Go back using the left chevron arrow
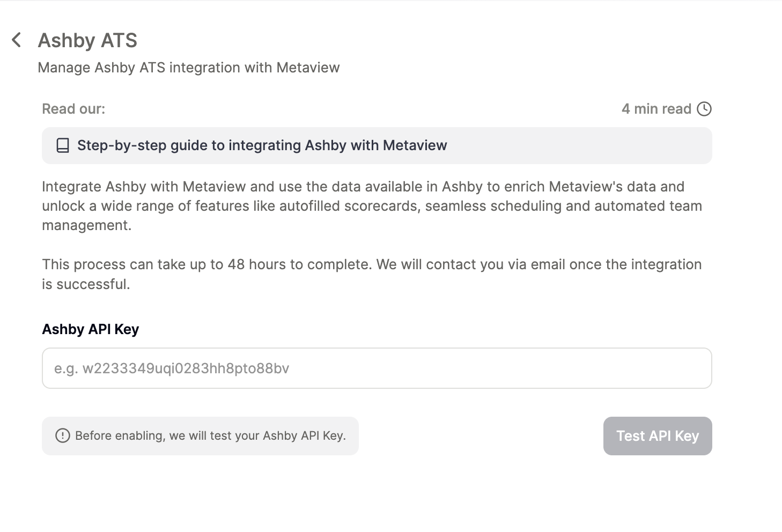 click(17, 40)
